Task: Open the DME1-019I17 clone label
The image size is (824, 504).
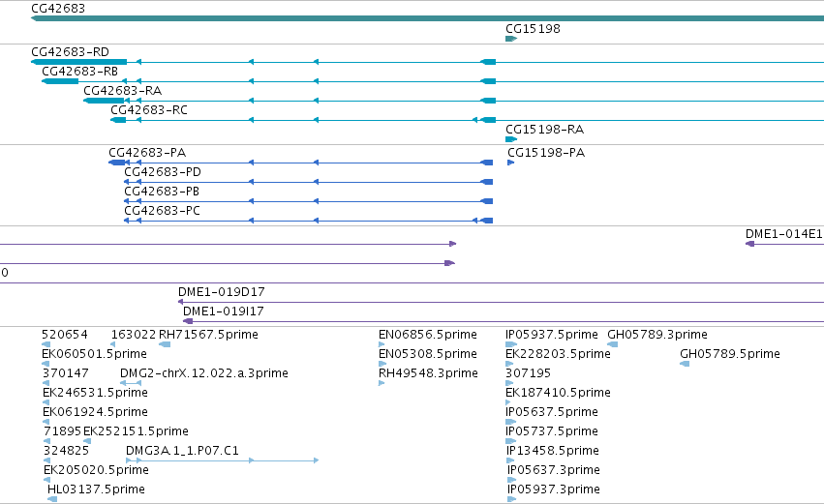Action: coord(224,311)
